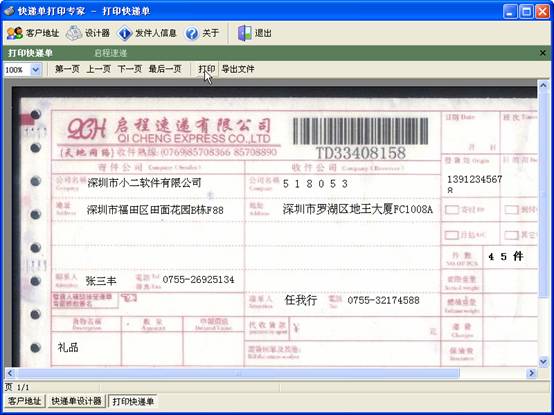Switch to the 客户地址 bottom tab
Viewport: 554px width, 415px height.
click(x=24, y=401)
